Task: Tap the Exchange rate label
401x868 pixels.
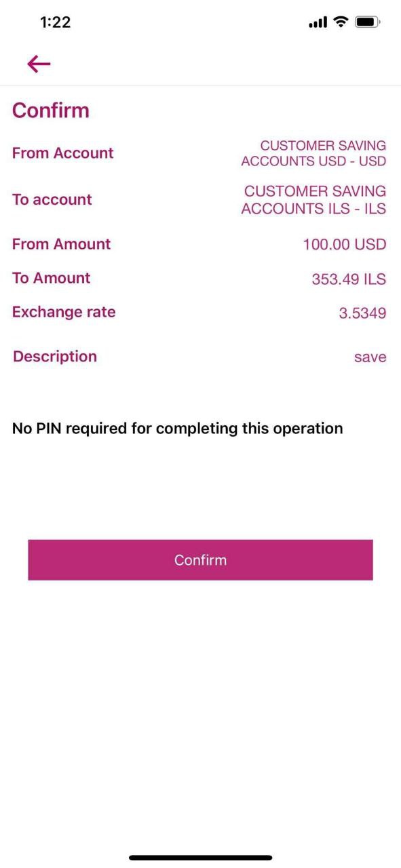Action: point(64,312)
